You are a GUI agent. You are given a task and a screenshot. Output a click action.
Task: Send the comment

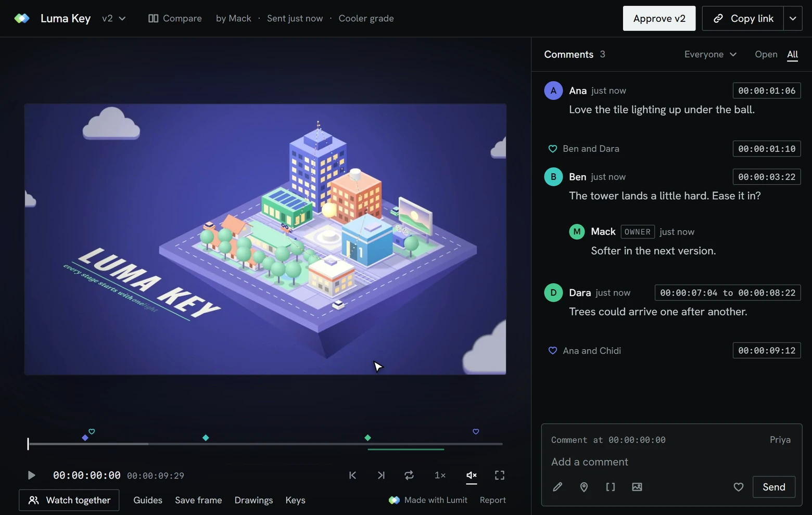(x=774, y=487)
